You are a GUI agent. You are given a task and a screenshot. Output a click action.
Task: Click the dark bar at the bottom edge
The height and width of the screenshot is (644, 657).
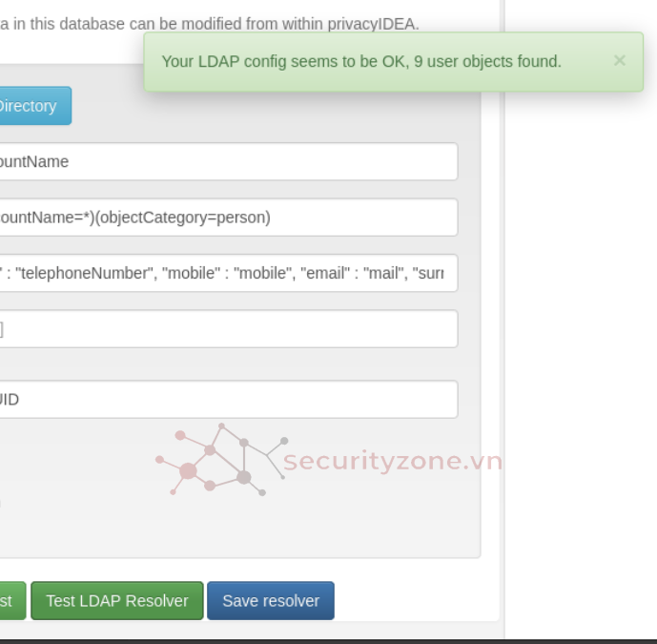[328, 641]
